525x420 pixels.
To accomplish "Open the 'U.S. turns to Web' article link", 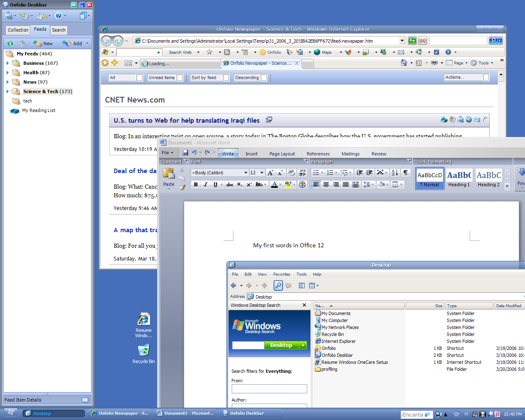I will coord(187,120).
